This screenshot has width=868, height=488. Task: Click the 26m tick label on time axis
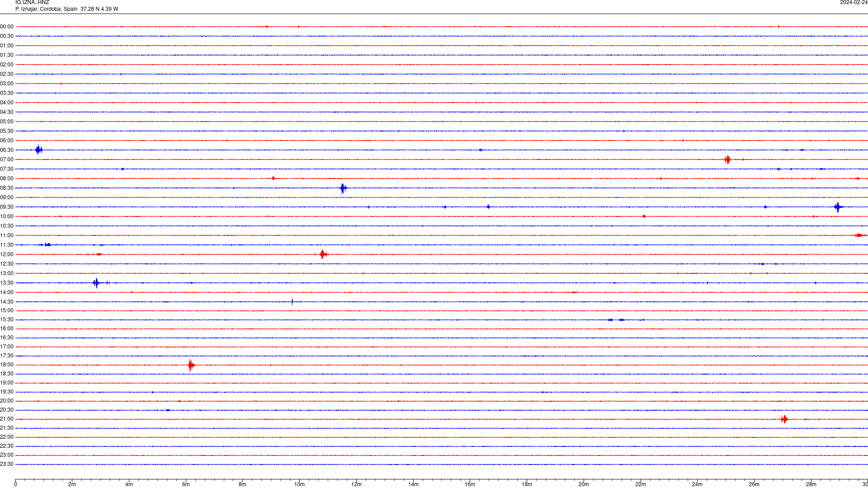tap(754, 484)
